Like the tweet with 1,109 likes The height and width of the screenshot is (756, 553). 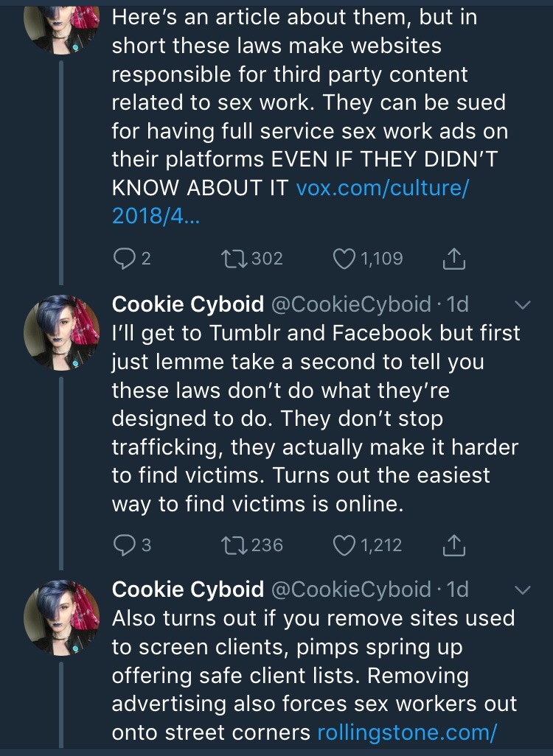[x=344, y=258]
